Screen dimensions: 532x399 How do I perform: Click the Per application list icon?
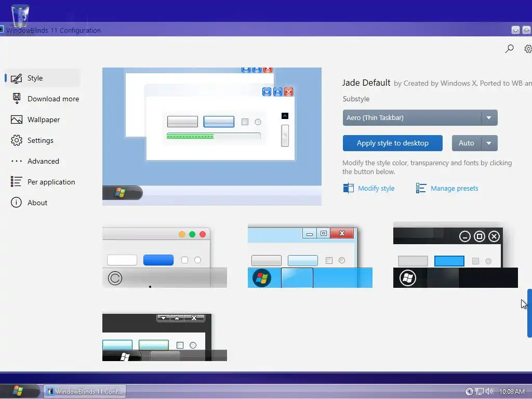[x=16, y=182]
